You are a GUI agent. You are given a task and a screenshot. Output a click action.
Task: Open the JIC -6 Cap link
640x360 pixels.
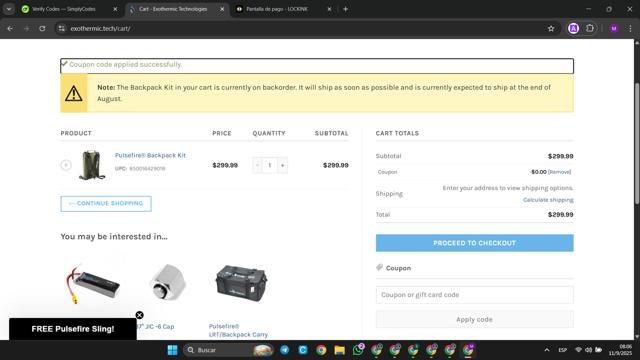tap(155, 327)
